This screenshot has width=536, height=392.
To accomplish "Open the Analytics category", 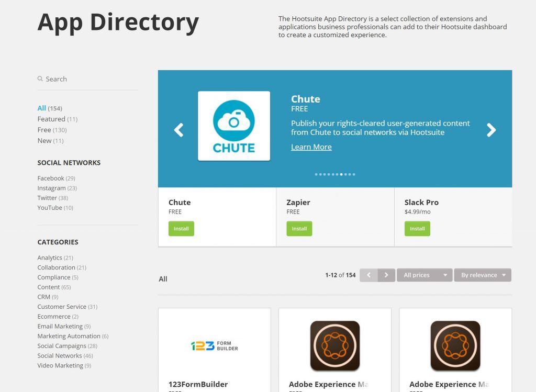I will (55, 257).
